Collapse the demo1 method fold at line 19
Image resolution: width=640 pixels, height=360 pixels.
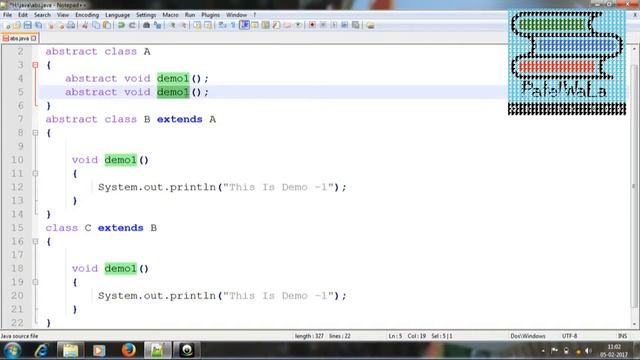(x=36, y=282)
